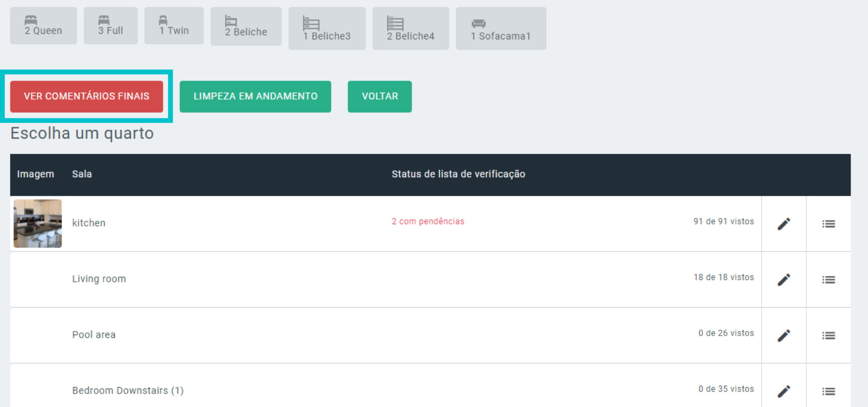868x407 pixels.
Task: Edit Bedroom Downstairs (1) with pencil icon
Action: [783, 391]
